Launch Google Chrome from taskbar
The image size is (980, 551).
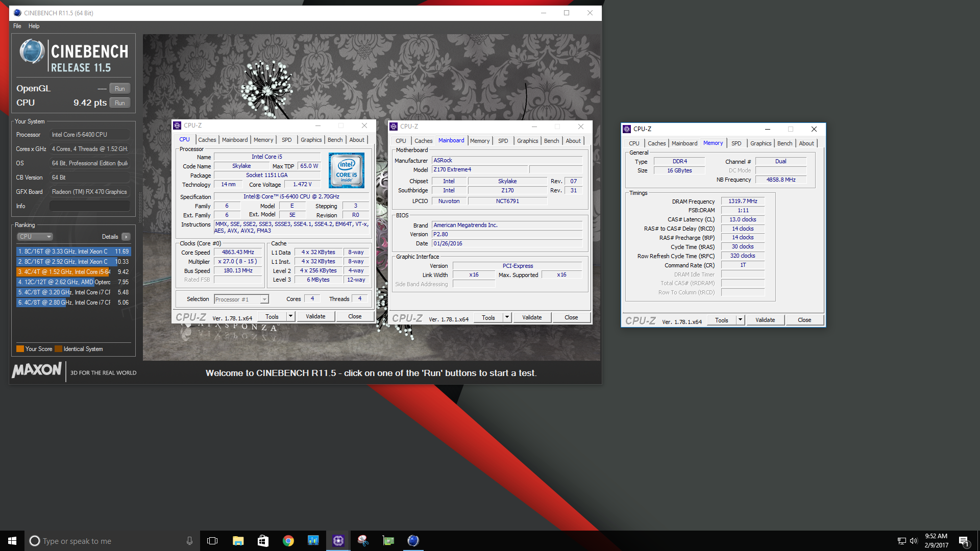pyautogui.click(x=288, y=541)
